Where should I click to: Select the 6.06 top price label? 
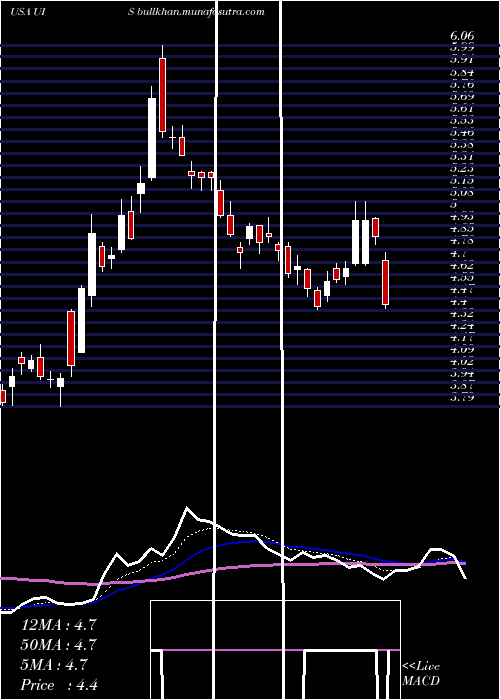(462, 37)
